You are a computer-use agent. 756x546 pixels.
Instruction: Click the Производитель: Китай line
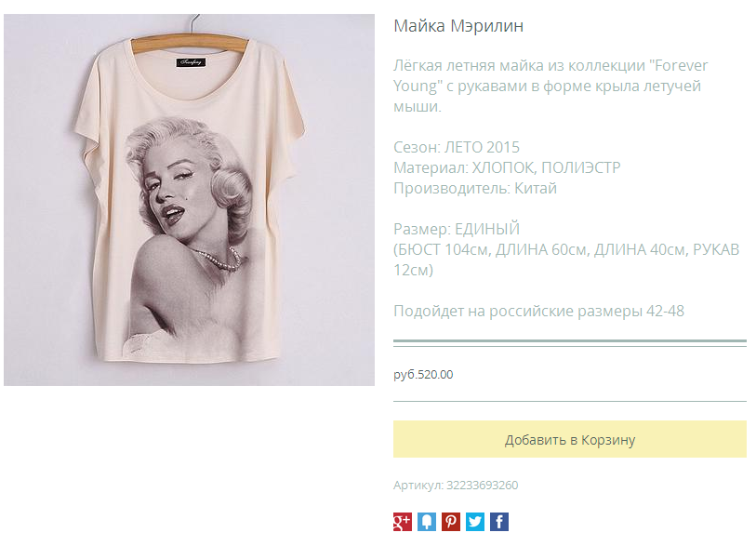[x=475, y=188]
